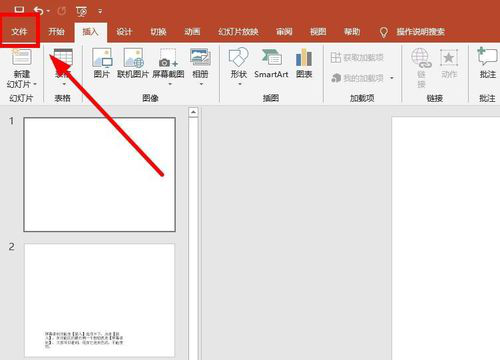The height and width of the screenshot is (360, 500).
Task: Open the File (文件) tab
Action: click(19, 32)
